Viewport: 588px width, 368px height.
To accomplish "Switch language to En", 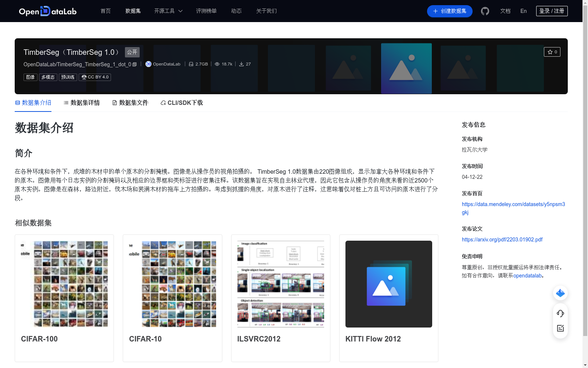I will tap(523, 11).
